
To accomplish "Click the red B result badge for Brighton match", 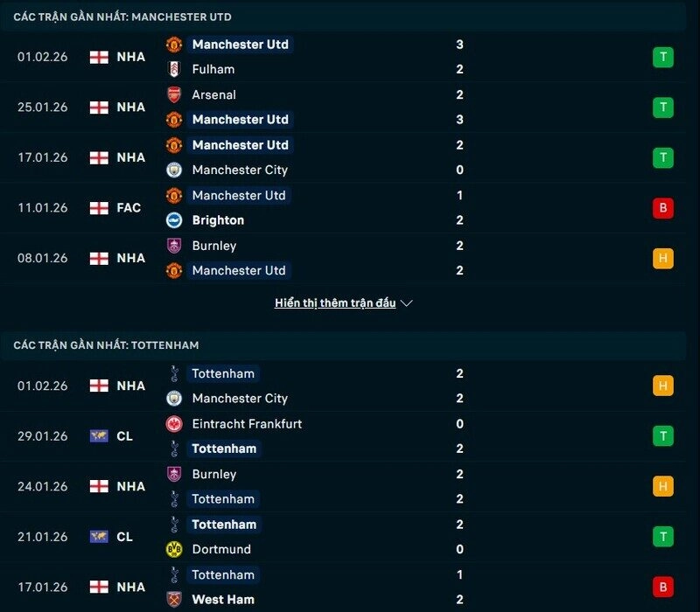I will click(x=662, y=208).
